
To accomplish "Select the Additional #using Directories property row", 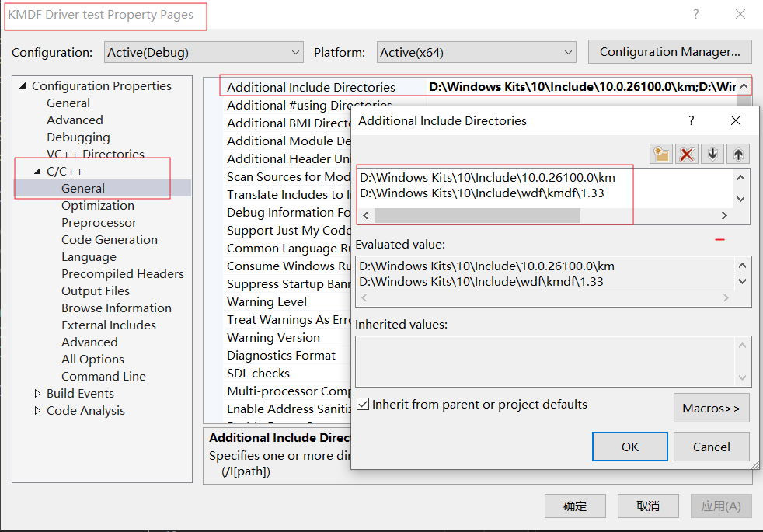I will (x=309, y=105).
